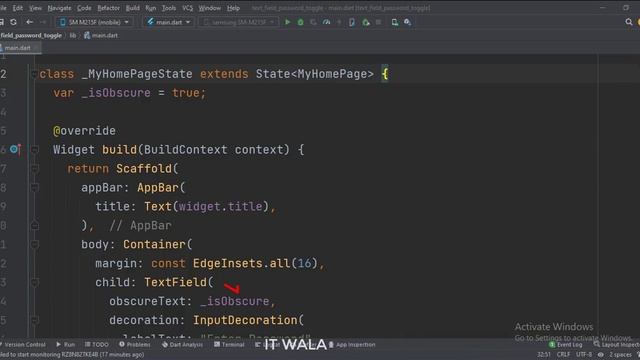Run the app with the green play icon

pos(287,22)
